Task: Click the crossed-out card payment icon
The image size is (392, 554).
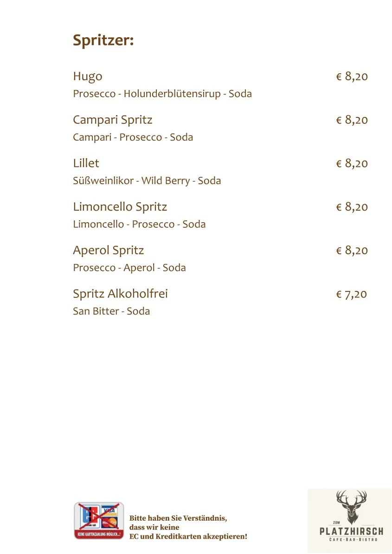Action: [x=99, y=521]
